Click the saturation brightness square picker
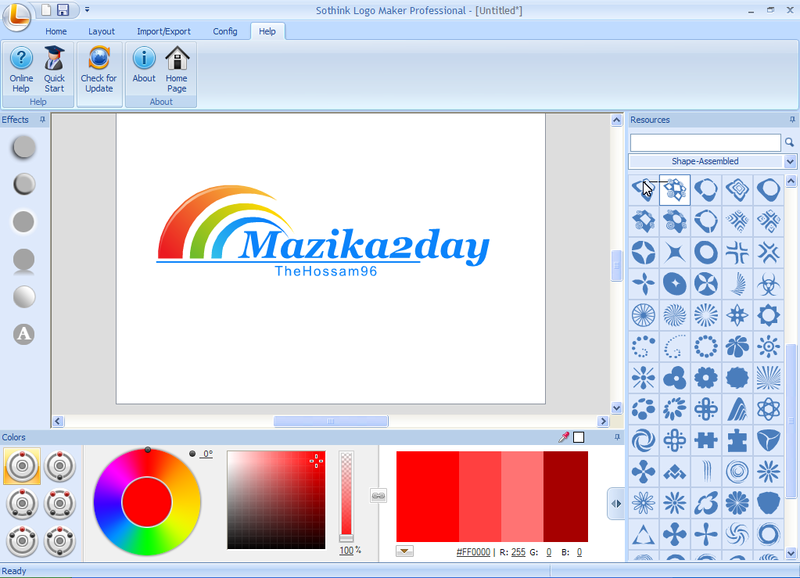 point(276,500)
